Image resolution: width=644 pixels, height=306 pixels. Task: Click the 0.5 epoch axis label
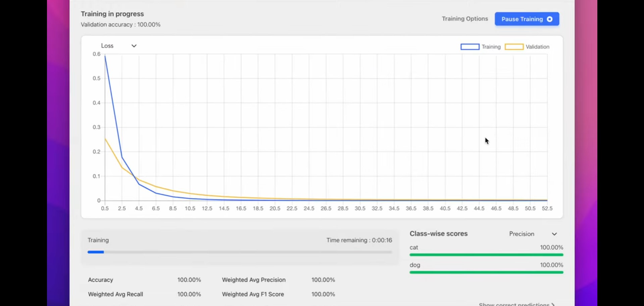pos(105,208)
